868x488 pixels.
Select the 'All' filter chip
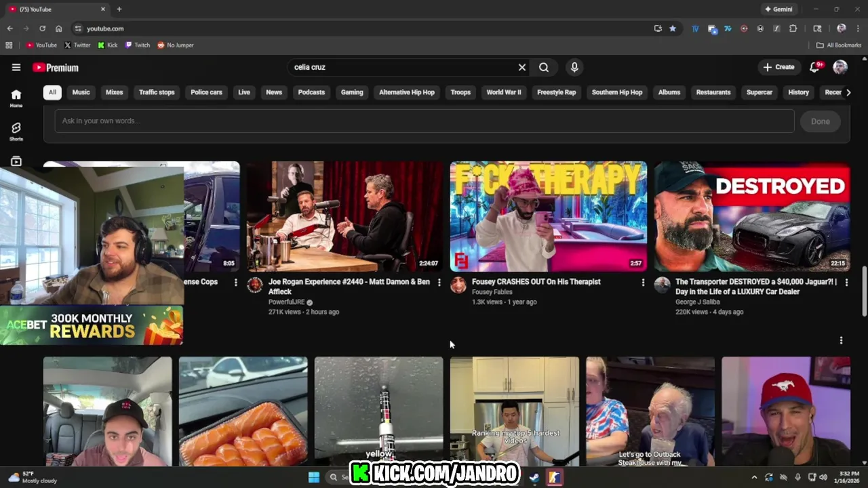[x=52, y=92]
